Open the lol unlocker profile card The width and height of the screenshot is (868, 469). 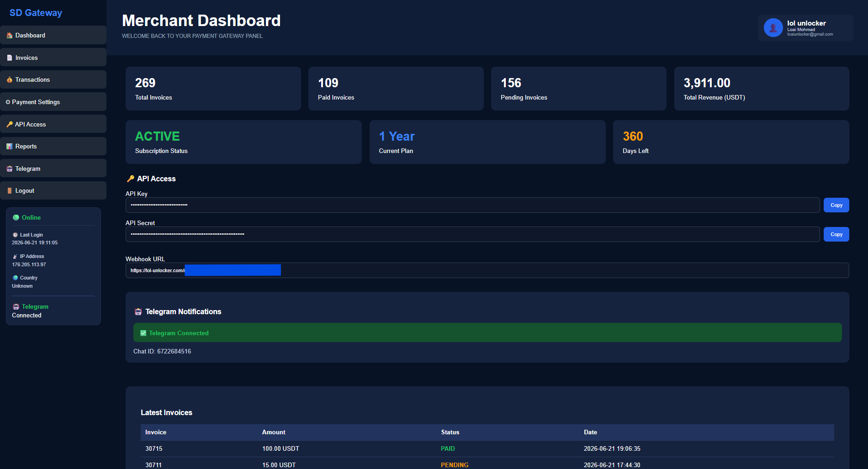click(805, 28)
